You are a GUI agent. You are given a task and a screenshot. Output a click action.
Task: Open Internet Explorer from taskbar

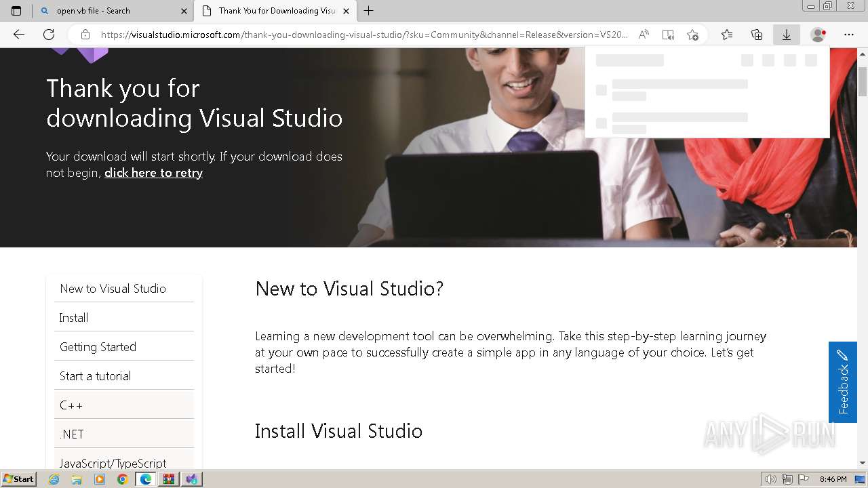54,479
